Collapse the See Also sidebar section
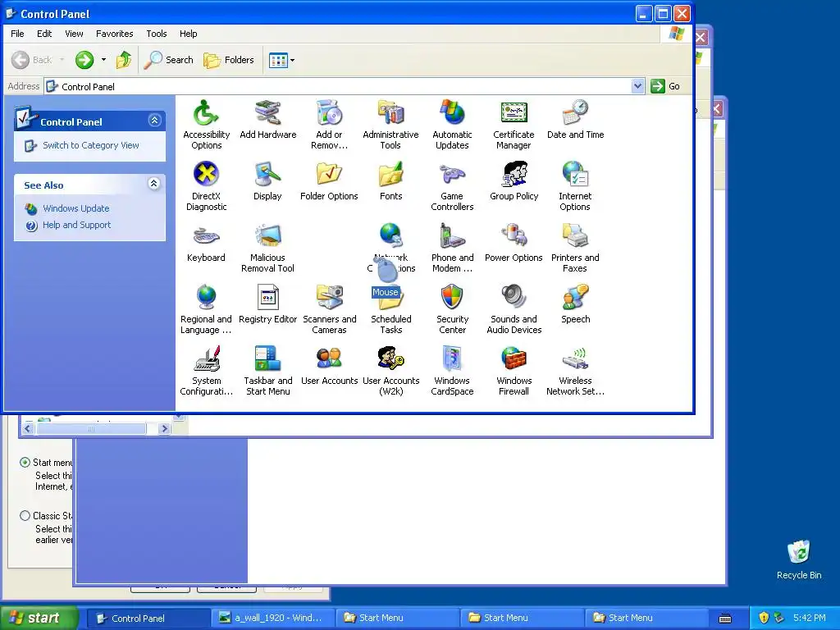 pyautogui.click(x=153, y=184)
